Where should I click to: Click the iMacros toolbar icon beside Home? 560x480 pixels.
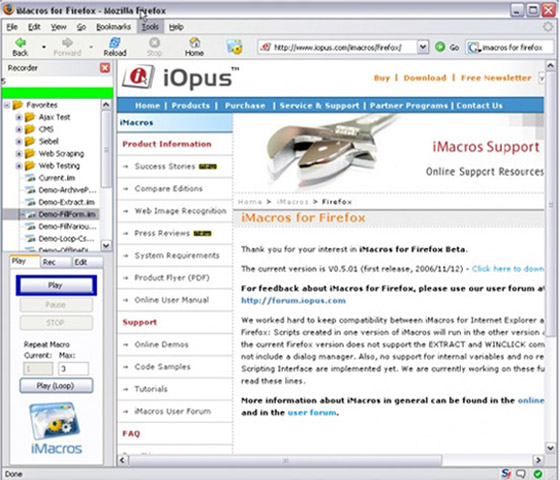234,47
